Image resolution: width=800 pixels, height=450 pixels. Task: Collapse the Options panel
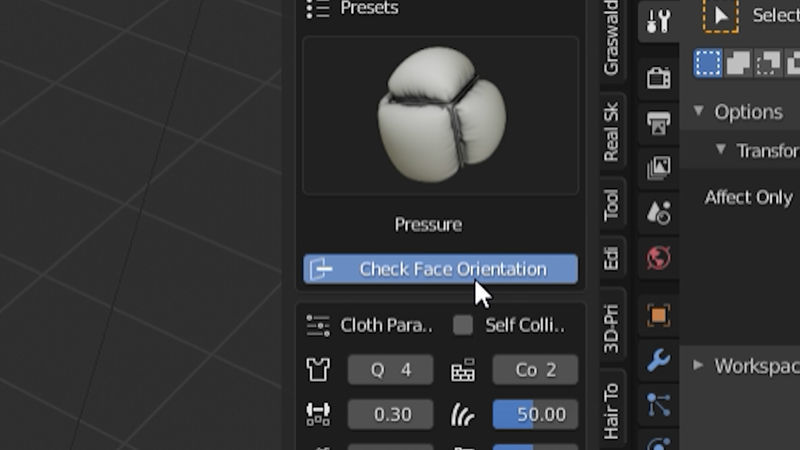click(699, 111)
